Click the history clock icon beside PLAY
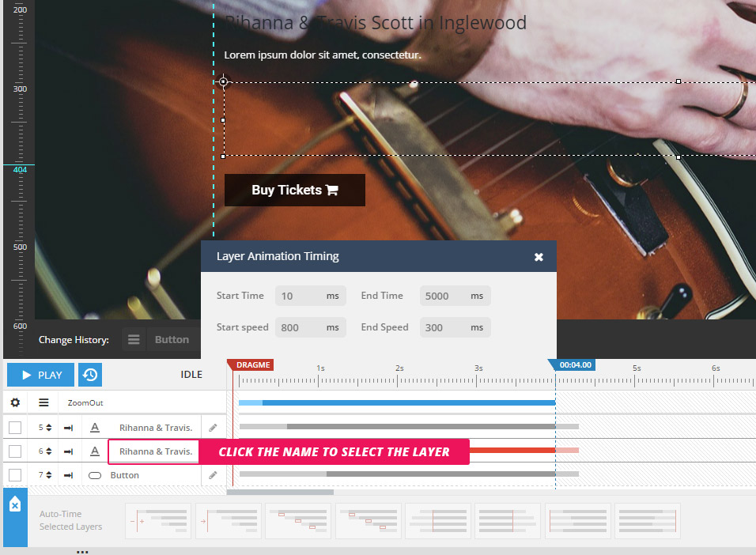 [x=90, y=375]
